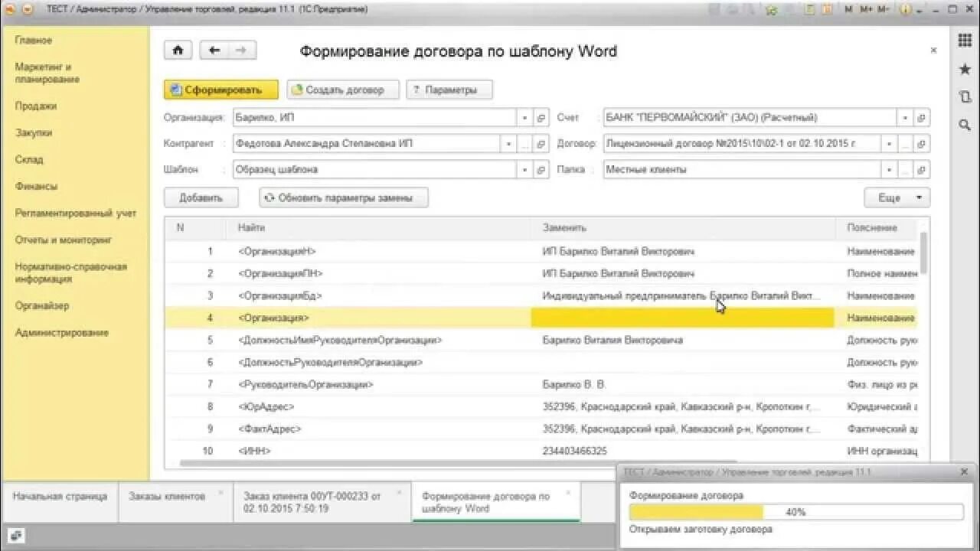Open the Финансы section
Viewport: 980px width, 551px height.
click(x=36, y=186)
